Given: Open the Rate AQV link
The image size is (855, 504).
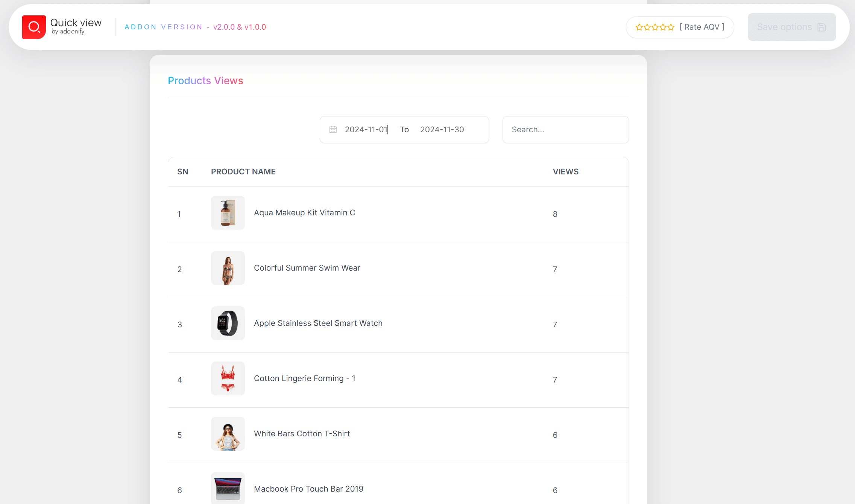Looking at the screenshot, I should [702, 27].
